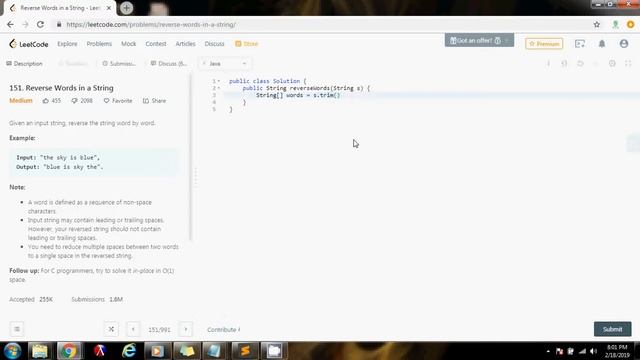Pick a random problem with shuffle icon
This screenshot has width=640, height=360.
(111, 329)
